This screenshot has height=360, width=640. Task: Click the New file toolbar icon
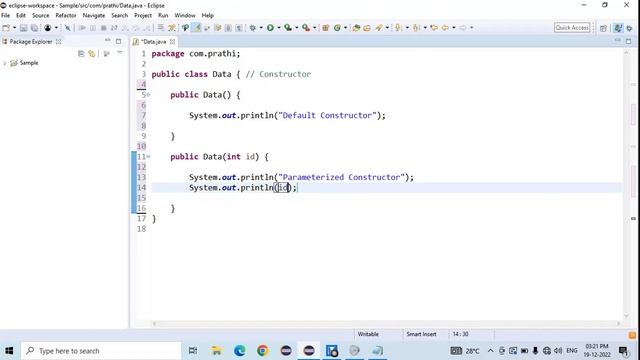coord(6,28)
